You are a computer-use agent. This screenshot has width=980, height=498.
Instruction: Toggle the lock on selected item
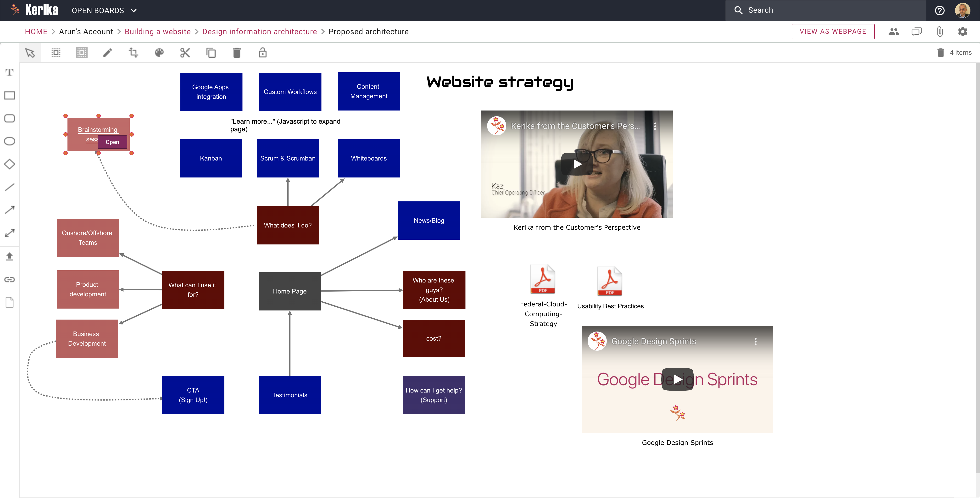[262, 52]
